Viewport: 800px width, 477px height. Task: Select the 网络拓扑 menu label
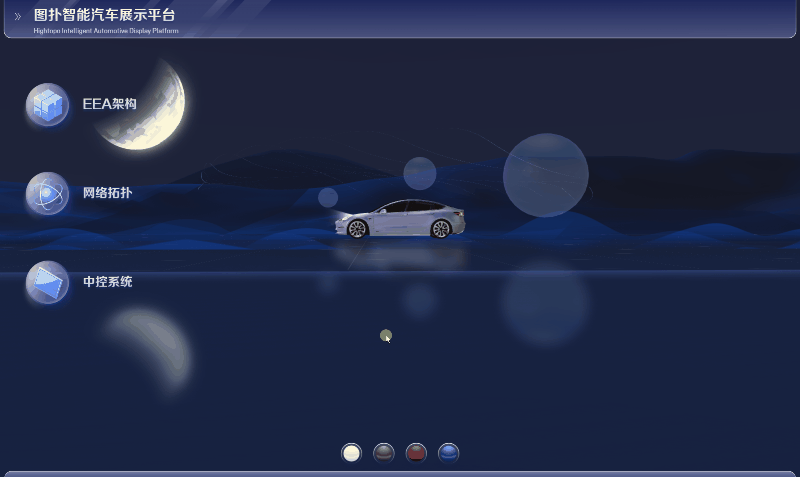(x=107, y=193)
